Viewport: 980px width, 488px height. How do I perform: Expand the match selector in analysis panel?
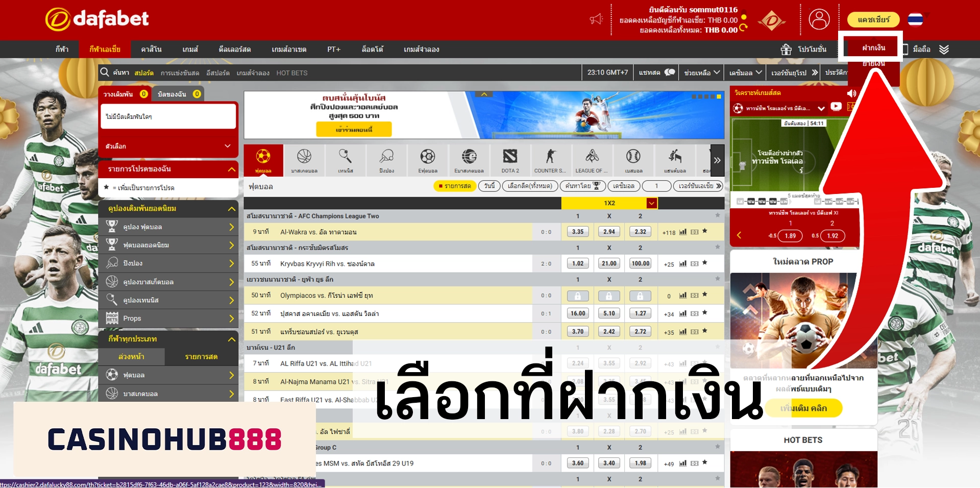(821, 108)
